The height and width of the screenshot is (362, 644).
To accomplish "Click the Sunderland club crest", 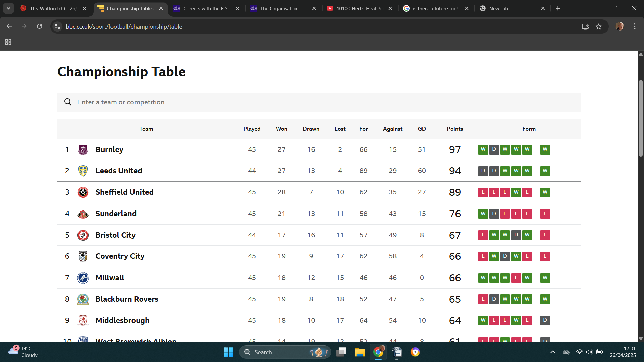I will click(x=83, y=214).
